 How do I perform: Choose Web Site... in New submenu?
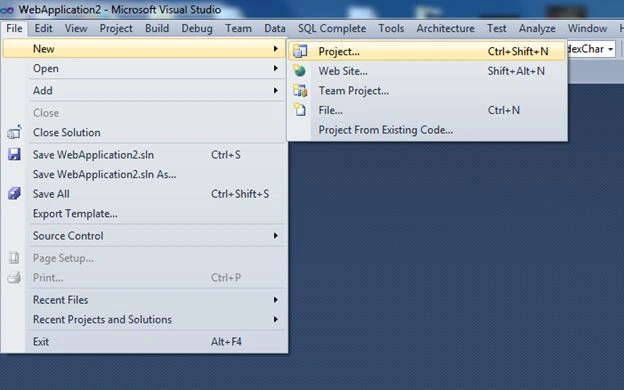coord(427,71)
